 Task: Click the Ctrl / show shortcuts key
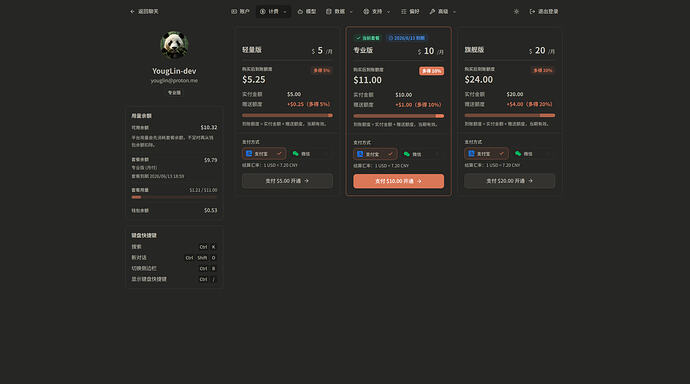(x=208, y=279)
